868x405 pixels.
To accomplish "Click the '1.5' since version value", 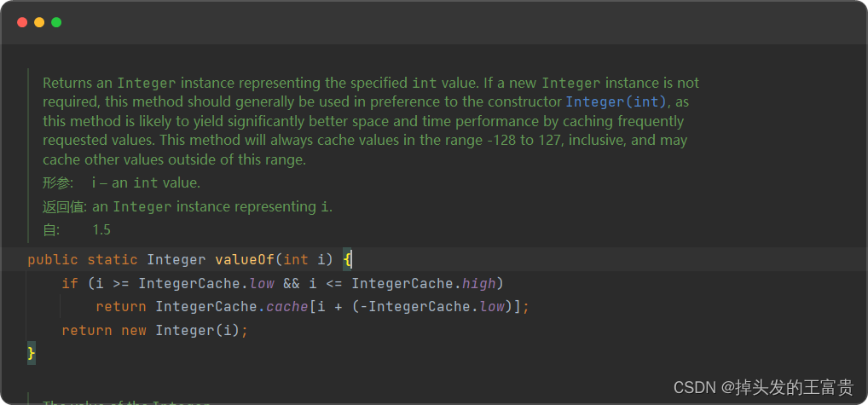I will pos(101,229).
